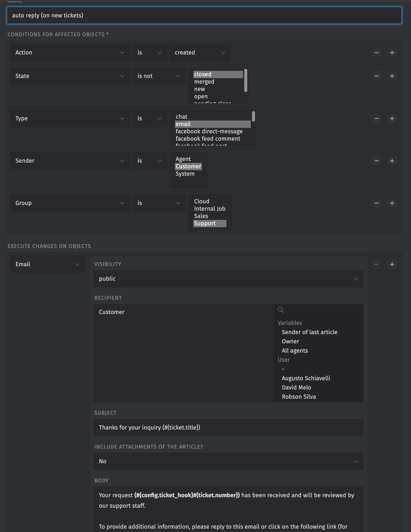The height and width of the screenshot is (532, 411).
Task: Select 'merged' in the State list
Action: pyautogui.click(x=218, y=82)
